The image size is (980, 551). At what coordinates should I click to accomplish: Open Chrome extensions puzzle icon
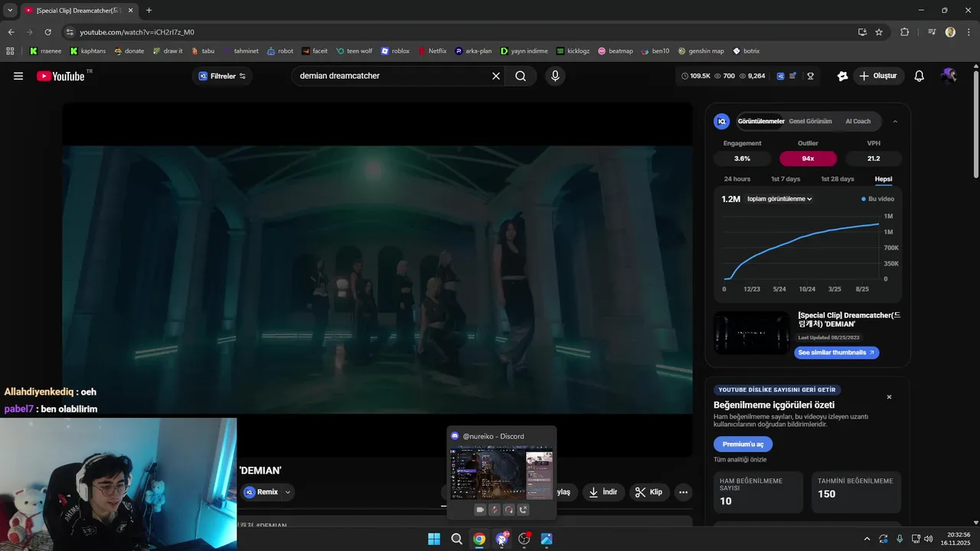point(905,32)
